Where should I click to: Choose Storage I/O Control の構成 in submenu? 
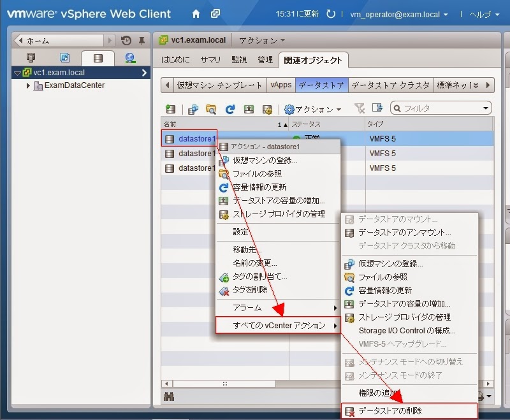pos(409,331)
